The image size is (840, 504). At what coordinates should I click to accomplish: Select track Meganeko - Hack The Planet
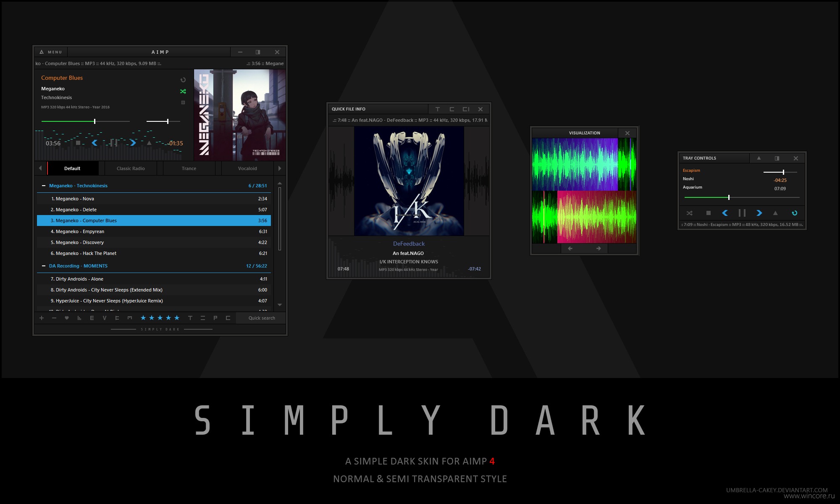(154, 253)
